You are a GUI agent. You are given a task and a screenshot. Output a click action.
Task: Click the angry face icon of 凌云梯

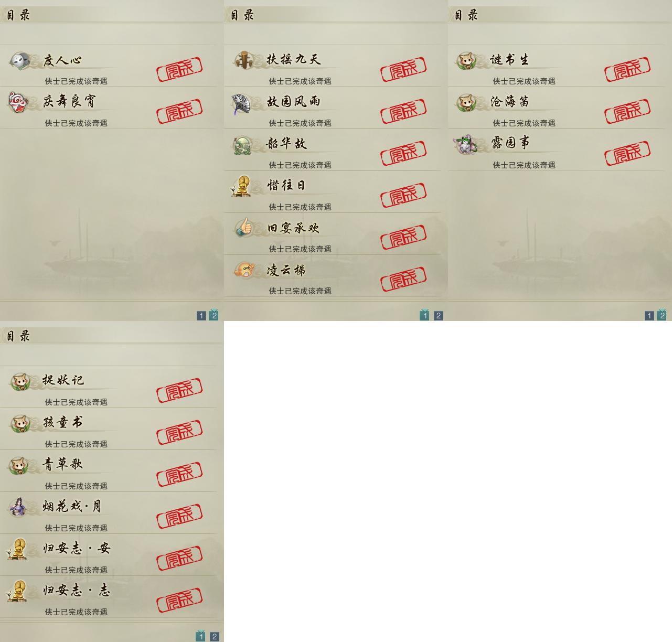coord(244,270)
